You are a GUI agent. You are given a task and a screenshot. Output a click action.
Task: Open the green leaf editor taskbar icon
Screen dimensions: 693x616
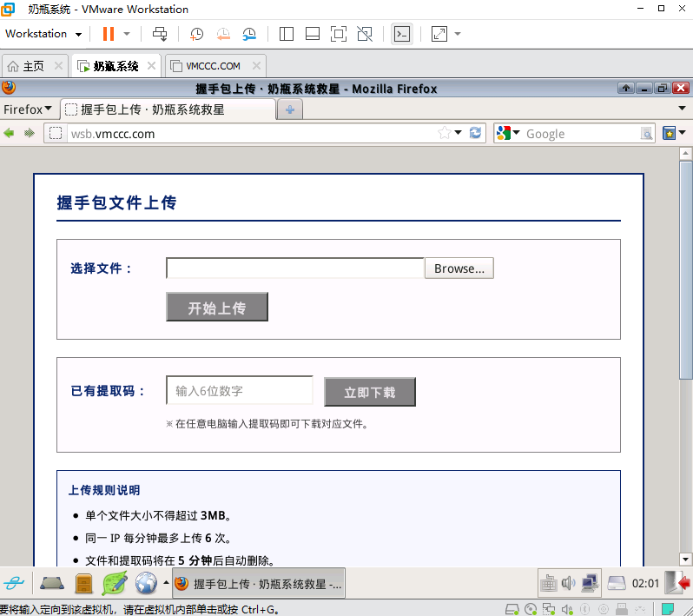click(x=115, y=583)
